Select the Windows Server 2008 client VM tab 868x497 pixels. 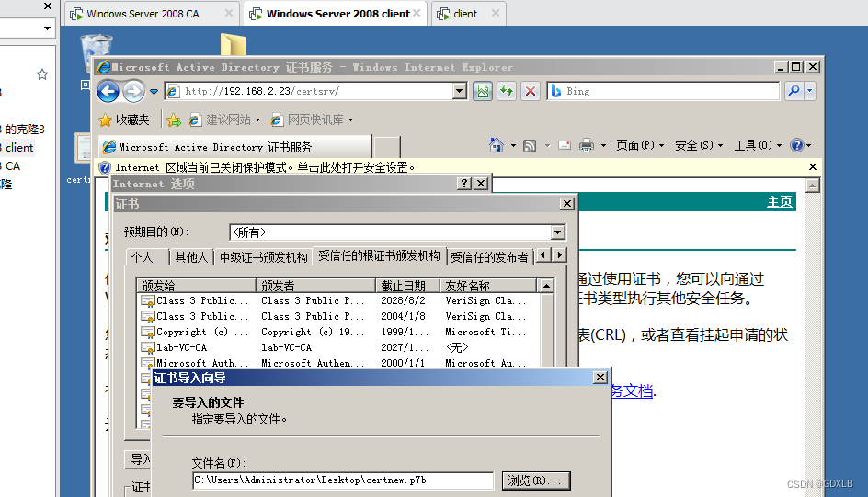[334, 13]
